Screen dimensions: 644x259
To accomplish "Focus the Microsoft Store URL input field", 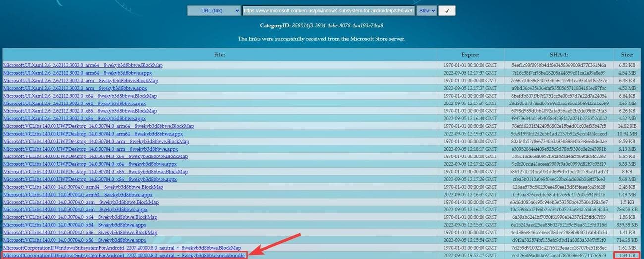I will click(x=328, y=11).
